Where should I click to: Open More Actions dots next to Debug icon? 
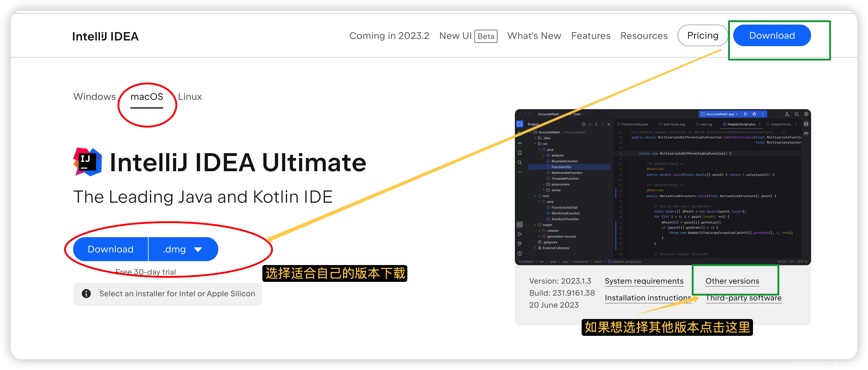pyautogui.click(x=763, y=114)
